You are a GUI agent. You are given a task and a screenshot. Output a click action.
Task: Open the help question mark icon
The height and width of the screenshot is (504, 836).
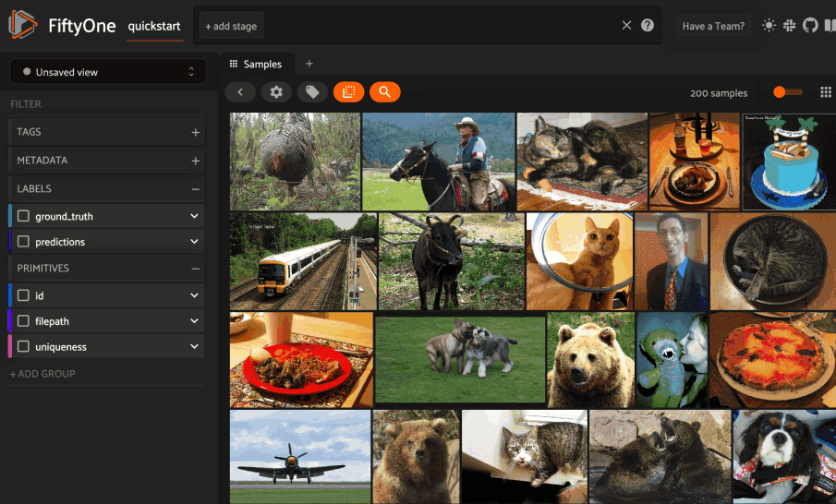point(648,26)
